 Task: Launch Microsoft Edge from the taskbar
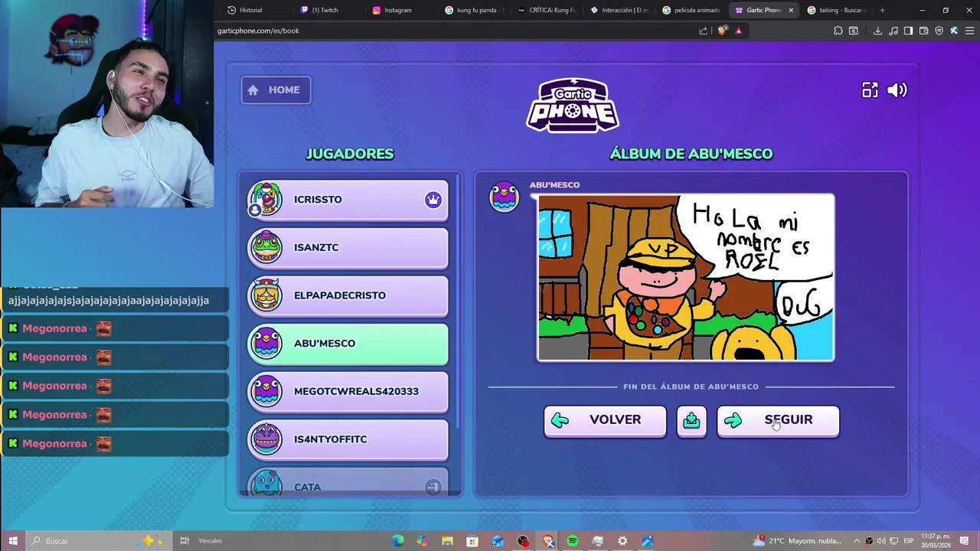tap(397, 541)
